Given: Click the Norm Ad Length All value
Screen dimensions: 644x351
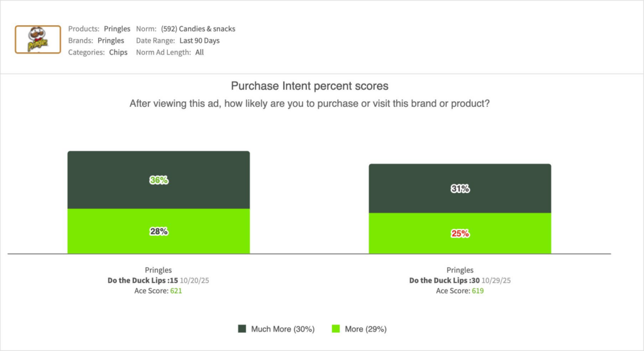Looking at the screenshot, I should (199, 53).
